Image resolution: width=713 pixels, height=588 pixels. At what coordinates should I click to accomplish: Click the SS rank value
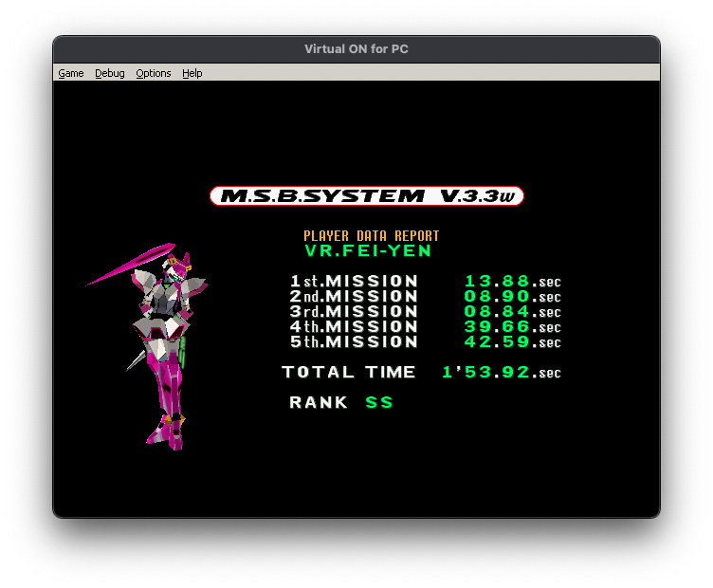[379, 402]
